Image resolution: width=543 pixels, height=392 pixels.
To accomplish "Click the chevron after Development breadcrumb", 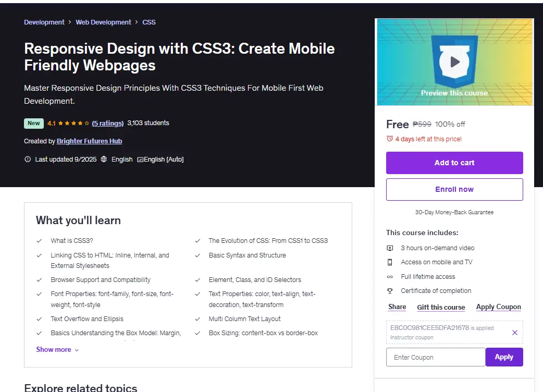I will pyautogui.click(x=70, y=22).
